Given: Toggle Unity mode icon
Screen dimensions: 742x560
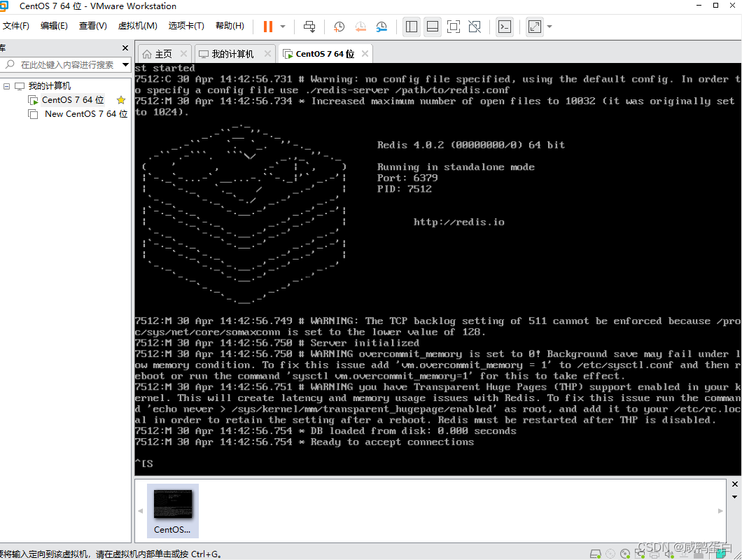Looking at the screenshot, I should click(x=474, y=27).
